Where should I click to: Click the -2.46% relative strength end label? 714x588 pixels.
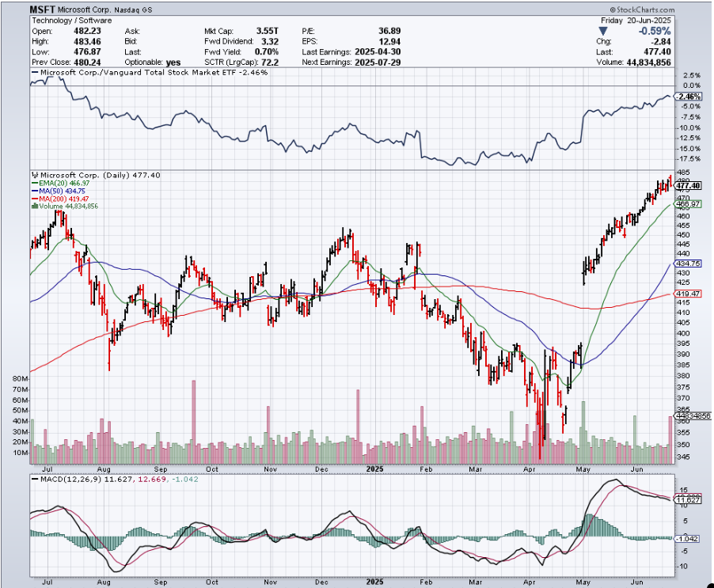point(688,97)
